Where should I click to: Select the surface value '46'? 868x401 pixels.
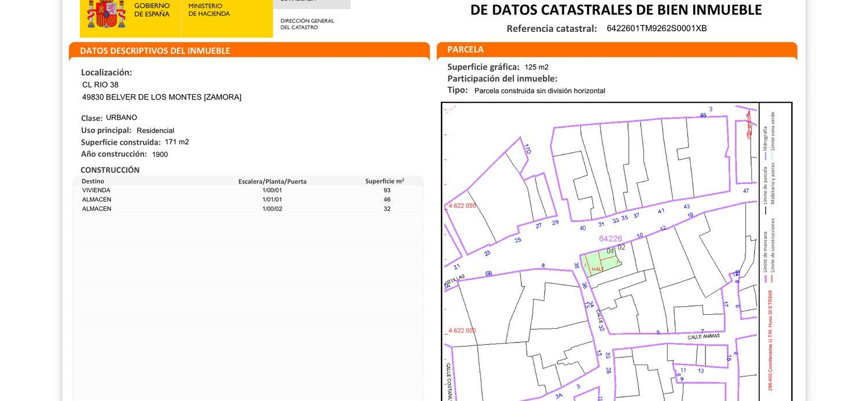[x=387, y=200]
